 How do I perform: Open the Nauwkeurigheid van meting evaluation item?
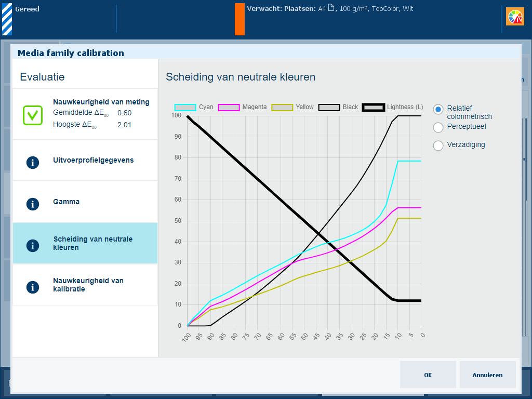(85, 114)
